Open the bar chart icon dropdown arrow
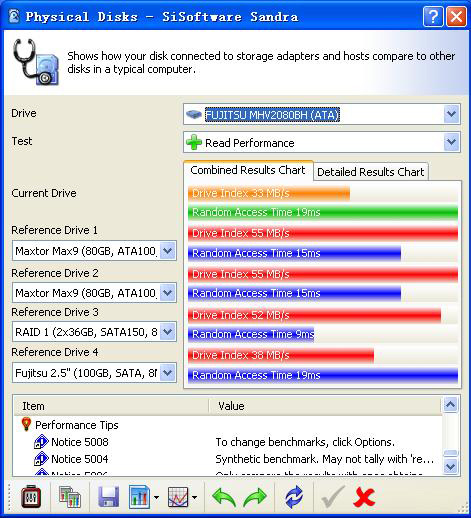 pos(156,498)
